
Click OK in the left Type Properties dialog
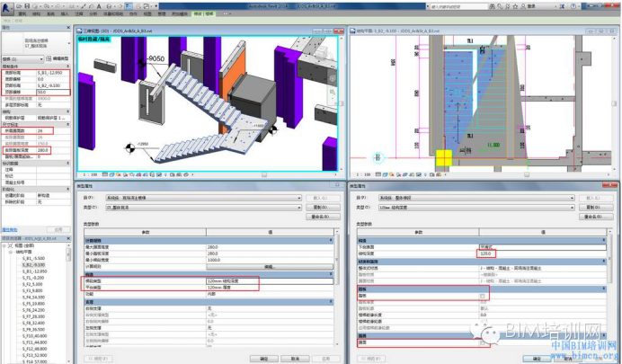point(263,359)
